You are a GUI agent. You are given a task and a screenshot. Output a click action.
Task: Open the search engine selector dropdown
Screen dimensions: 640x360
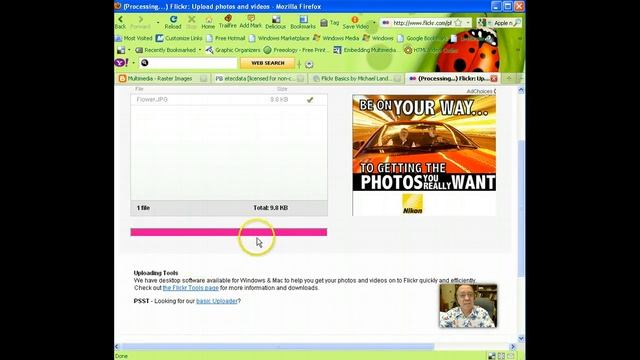pos(484,23)
